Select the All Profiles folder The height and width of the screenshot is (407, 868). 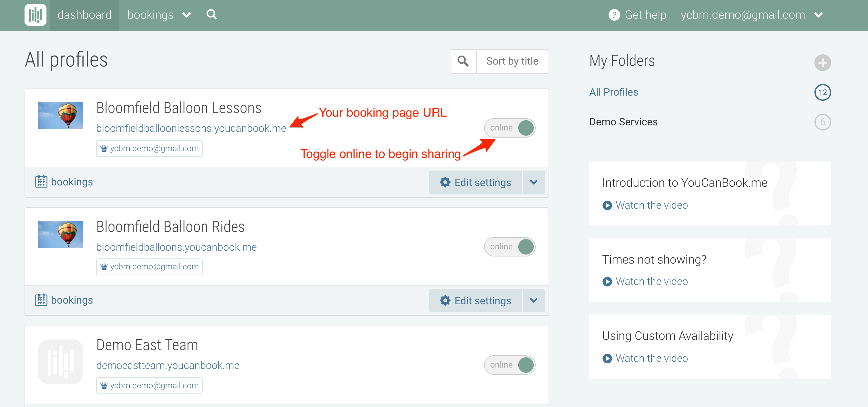[x=613, y=92]
